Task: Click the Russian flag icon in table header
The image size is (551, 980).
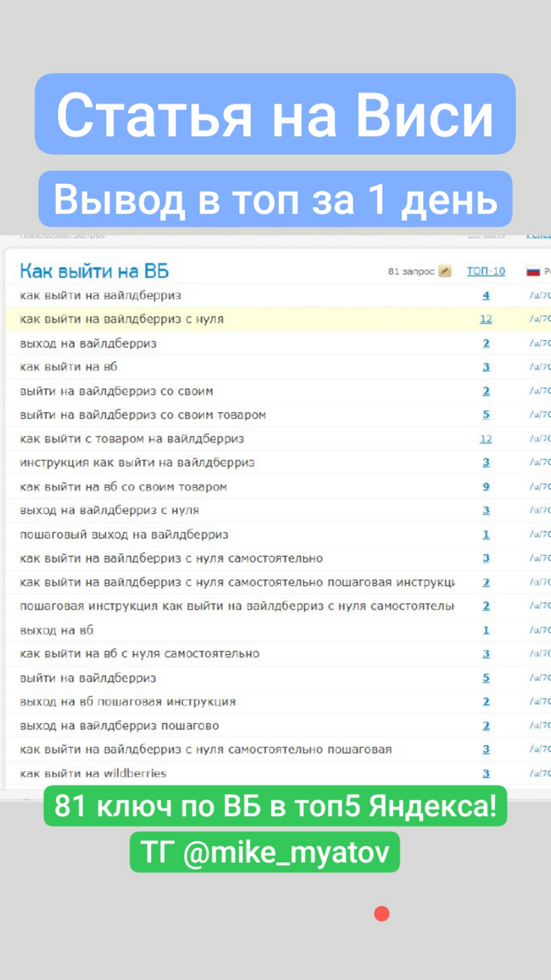Action: (x=533, y=272)
